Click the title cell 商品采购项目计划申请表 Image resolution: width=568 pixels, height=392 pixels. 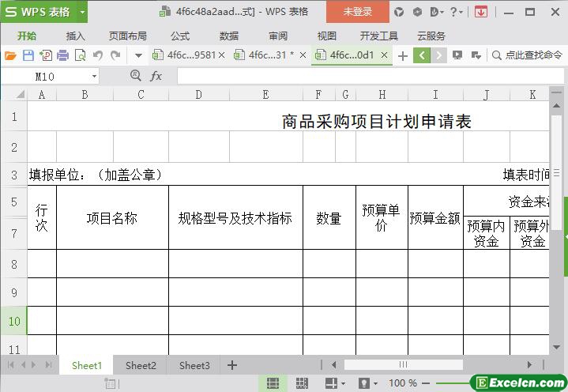(377, 122)
